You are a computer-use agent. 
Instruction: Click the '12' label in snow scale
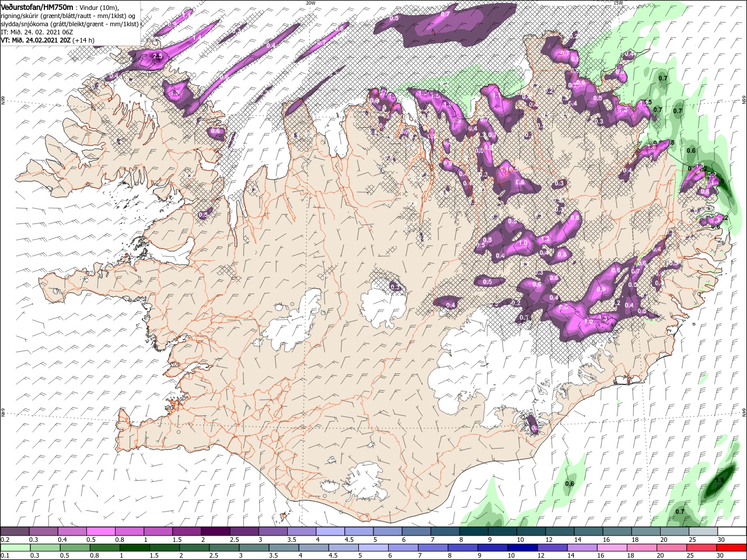tap(549, 540)
